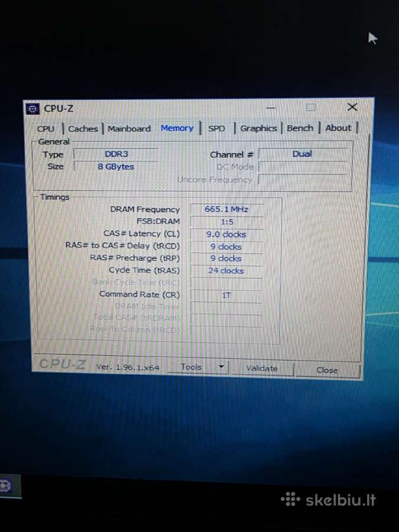Select the 24 clocks tRAS value
Image resolution: width=399 pixels, height=532 pixels.
pyautogui.click(x=226, y=271)
